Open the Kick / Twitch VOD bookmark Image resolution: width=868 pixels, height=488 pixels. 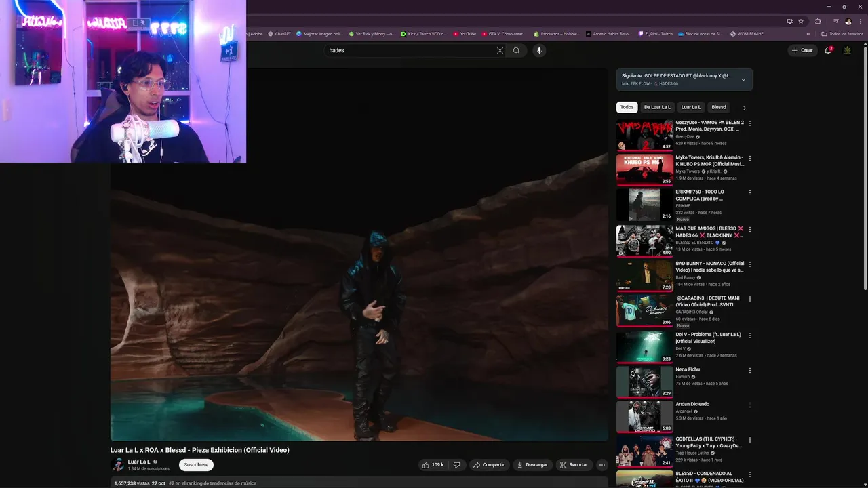click(x=424, y=33)
